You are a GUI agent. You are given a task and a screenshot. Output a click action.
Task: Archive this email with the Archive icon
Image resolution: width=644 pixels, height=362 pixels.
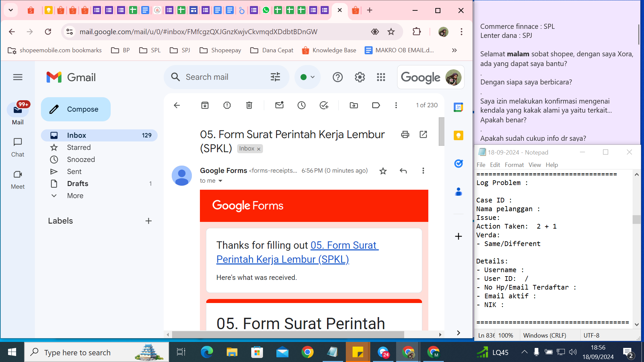tap(205, 105)
